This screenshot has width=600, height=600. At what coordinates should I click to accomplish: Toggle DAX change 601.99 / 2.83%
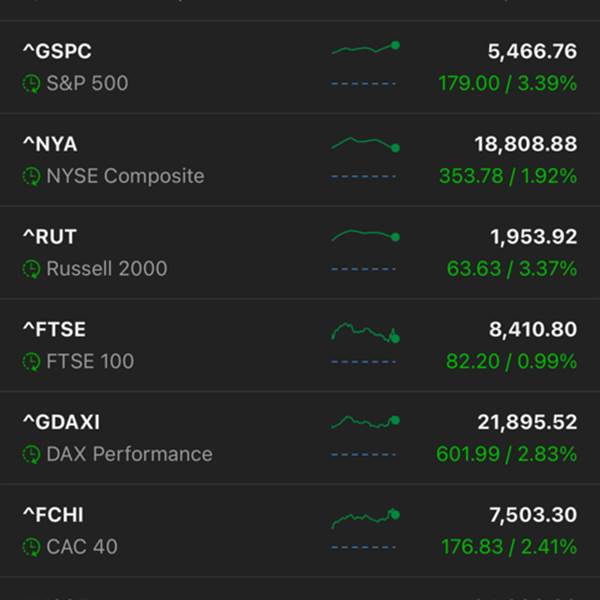[506, 454]
